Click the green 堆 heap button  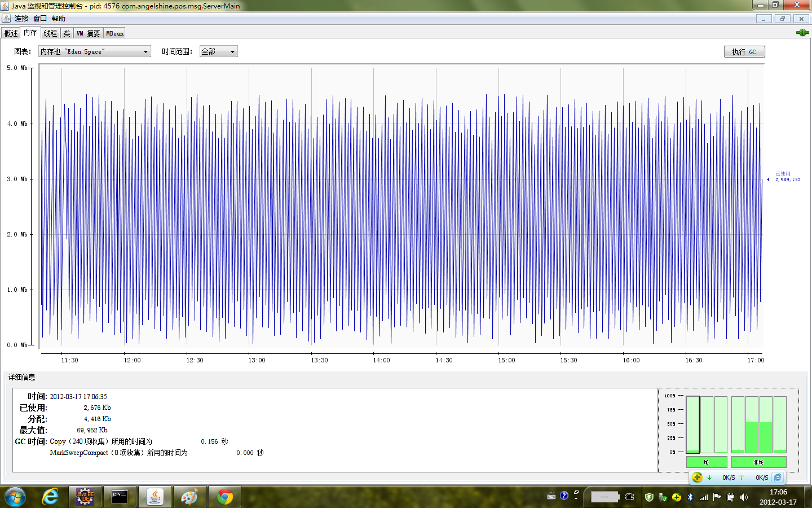[707, 462]
